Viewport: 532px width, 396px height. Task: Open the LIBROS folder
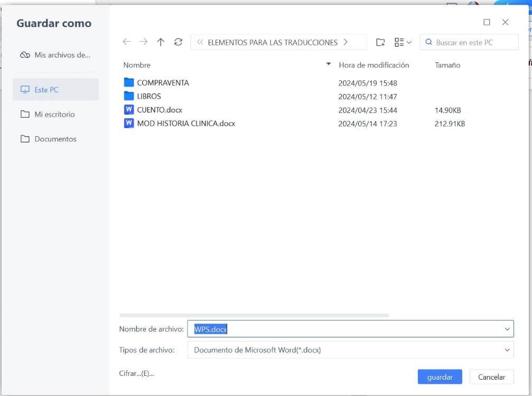point(148,97)
